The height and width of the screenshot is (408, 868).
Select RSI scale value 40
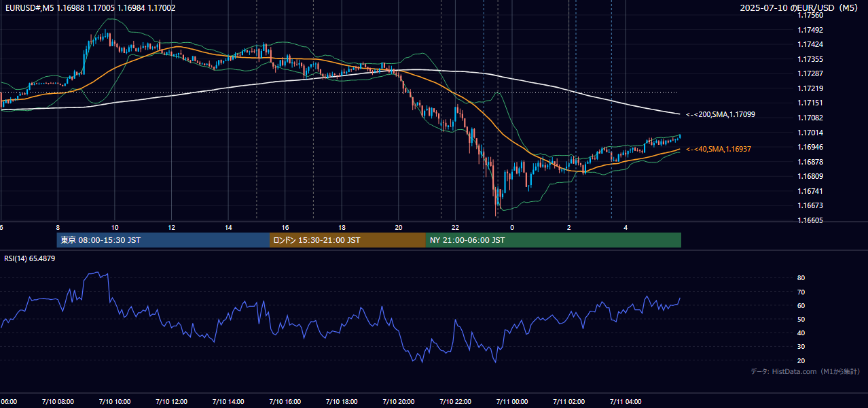[801, 333]
